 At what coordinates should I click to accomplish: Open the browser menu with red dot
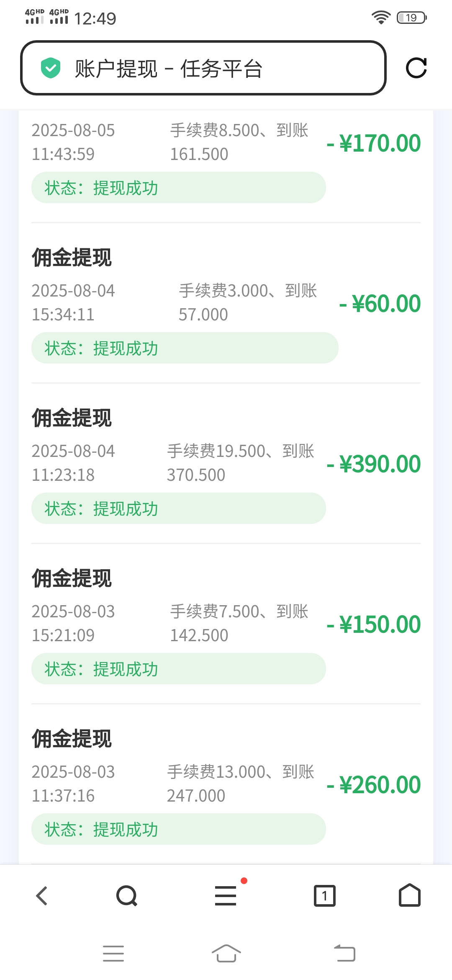click(226, 896)
